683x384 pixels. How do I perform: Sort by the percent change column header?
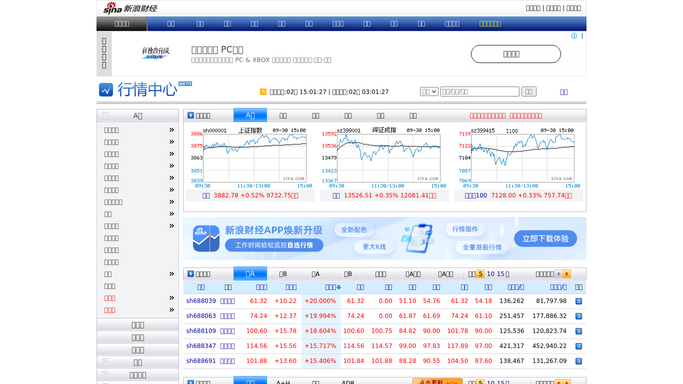click(x=333, y=287)
